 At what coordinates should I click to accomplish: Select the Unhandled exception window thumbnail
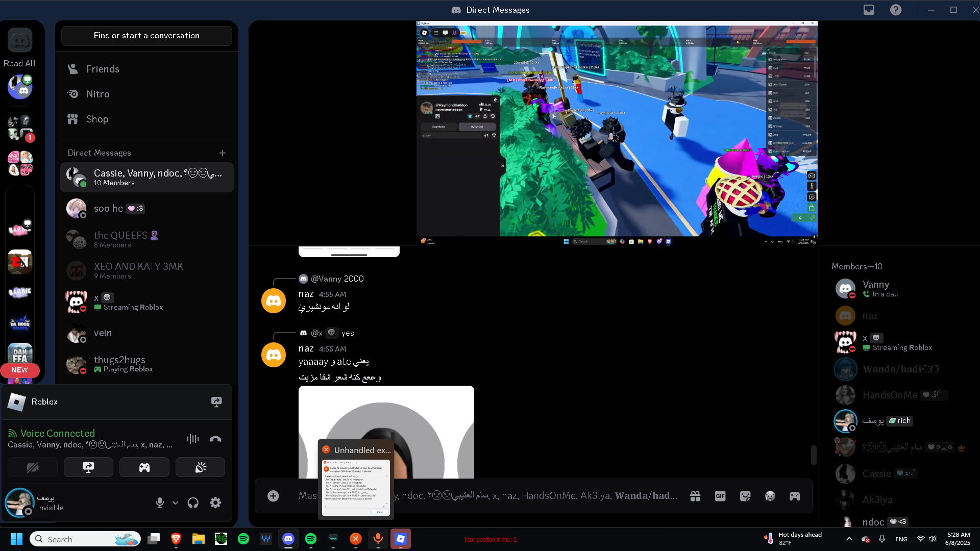[356, 480]
